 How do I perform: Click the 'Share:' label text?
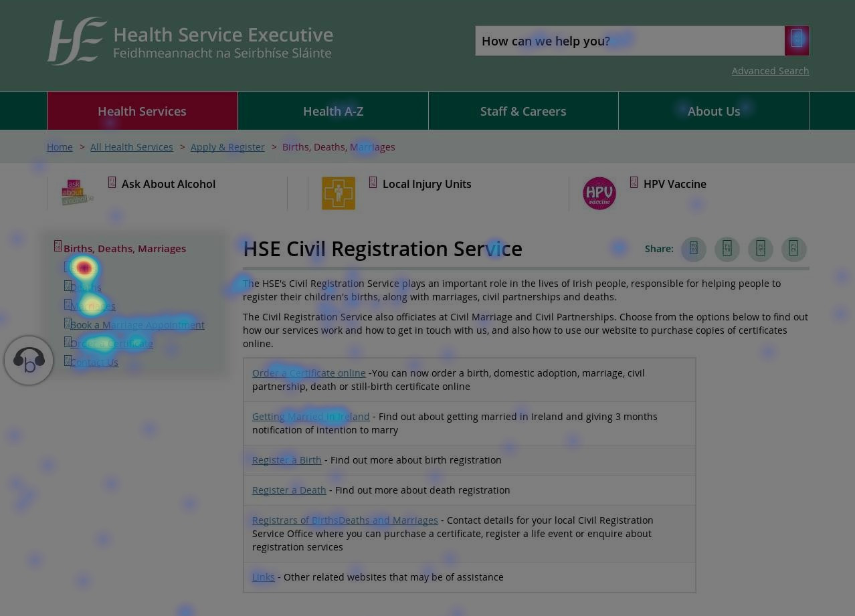[659, 249]
